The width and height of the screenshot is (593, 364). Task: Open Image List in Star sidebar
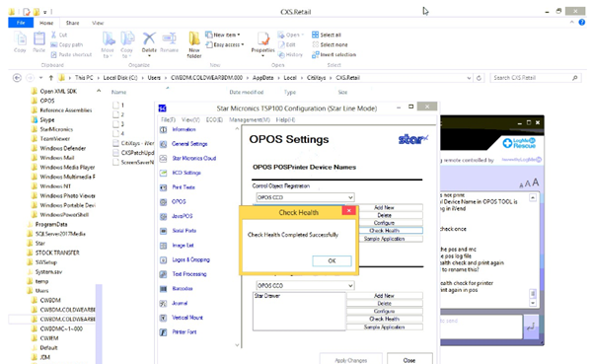coord(183,245)
